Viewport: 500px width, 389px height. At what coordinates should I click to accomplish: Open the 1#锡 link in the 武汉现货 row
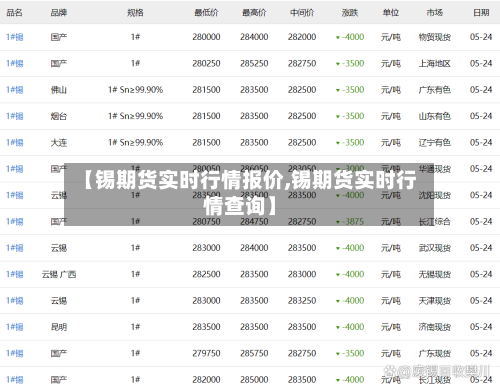[x=15, y=248]
